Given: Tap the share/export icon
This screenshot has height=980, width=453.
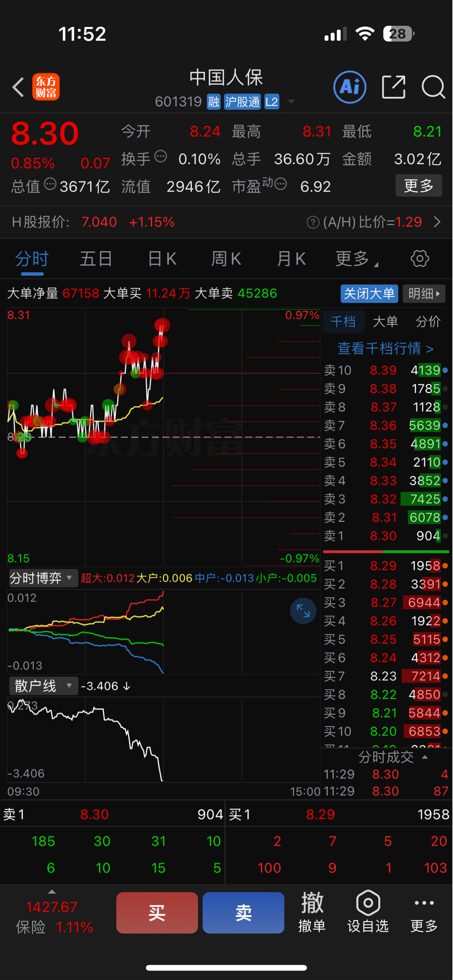Looking at the screenshot, I should pyautogui.click(x=394, y=87).
